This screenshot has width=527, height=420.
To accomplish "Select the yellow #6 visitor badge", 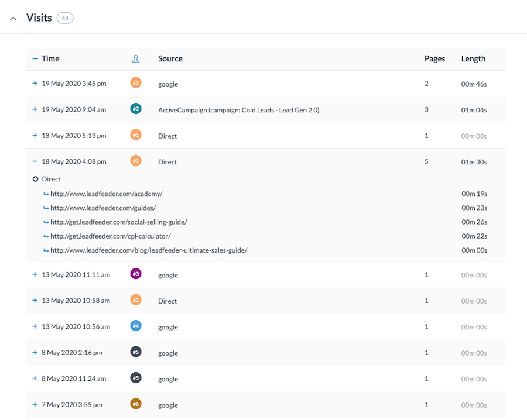I will coord(135,404).
